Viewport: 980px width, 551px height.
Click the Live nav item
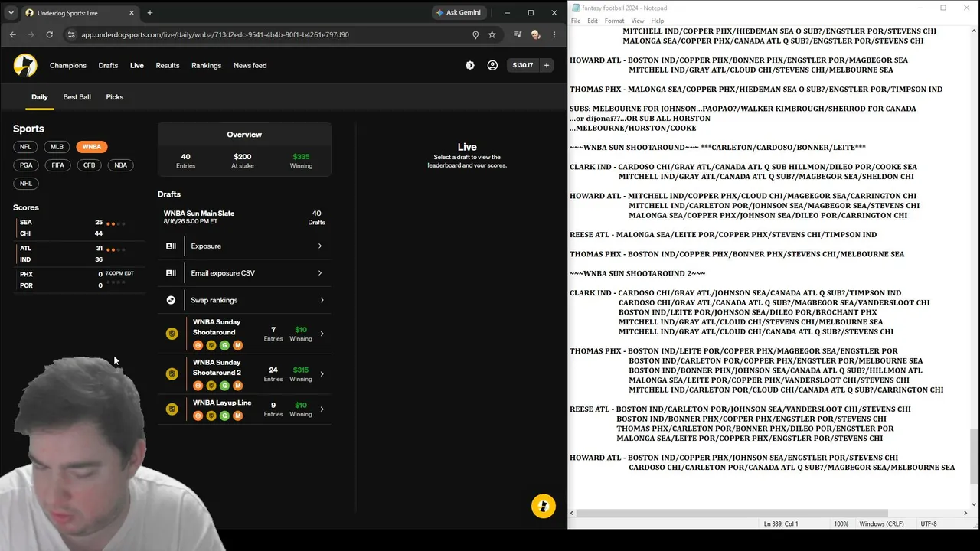click(137, 66)
